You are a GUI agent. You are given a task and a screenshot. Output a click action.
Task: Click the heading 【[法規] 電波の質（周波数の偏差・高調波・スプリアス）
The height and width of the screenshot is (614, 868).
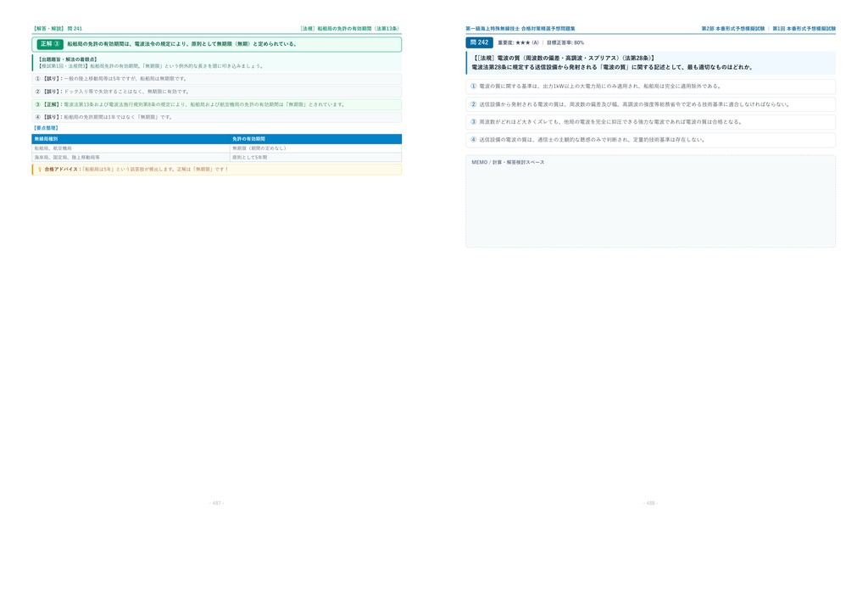564,58
